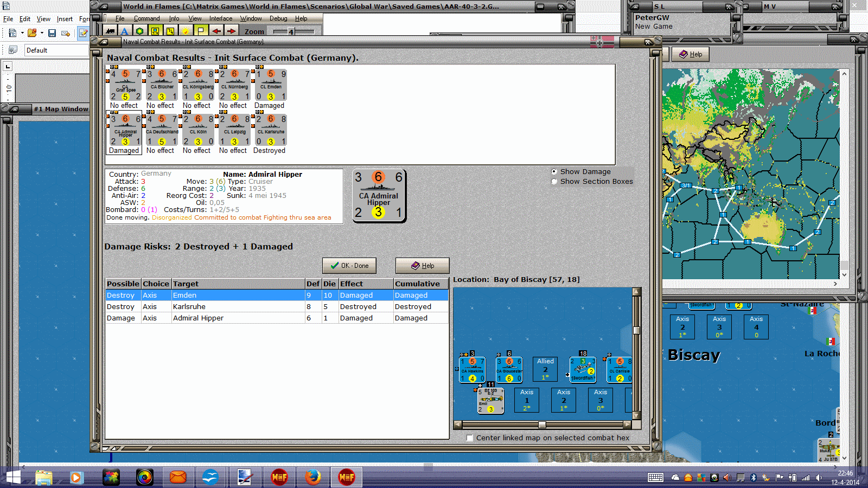Click the CL Carlisle counter on map

coord(620,370)
